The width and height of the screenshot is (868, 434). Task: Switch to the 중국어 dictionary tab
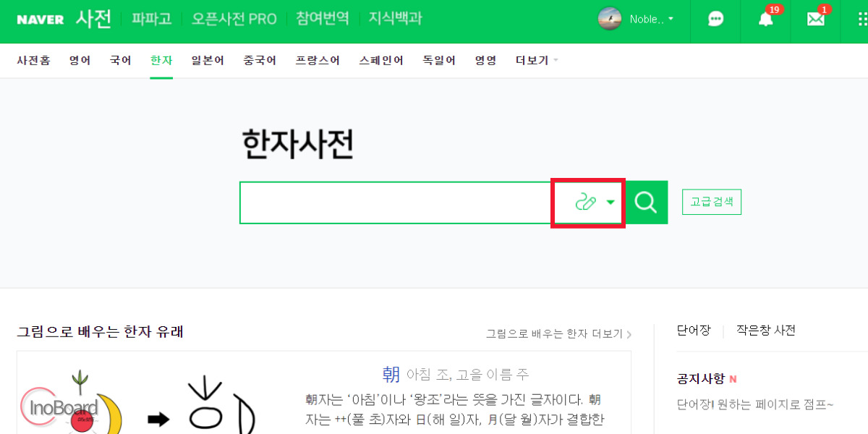pyautogui.click(x=260, y=61)
